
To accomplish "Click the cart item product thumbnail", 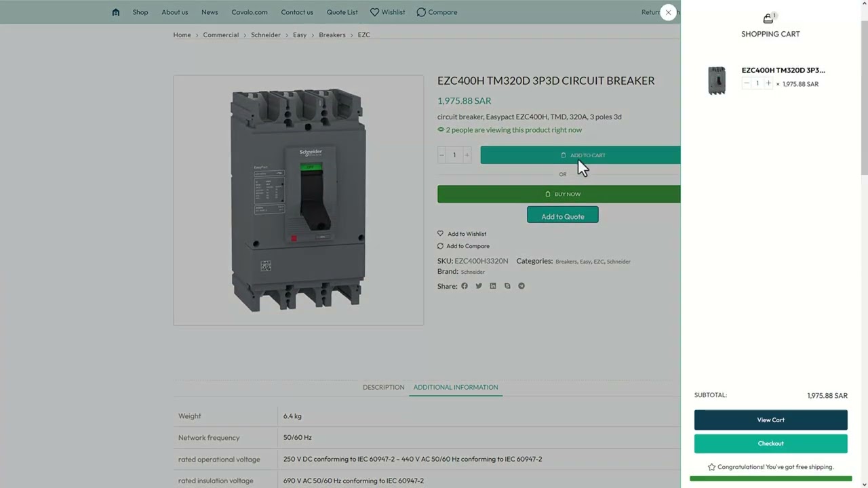I will click(717, 81).
